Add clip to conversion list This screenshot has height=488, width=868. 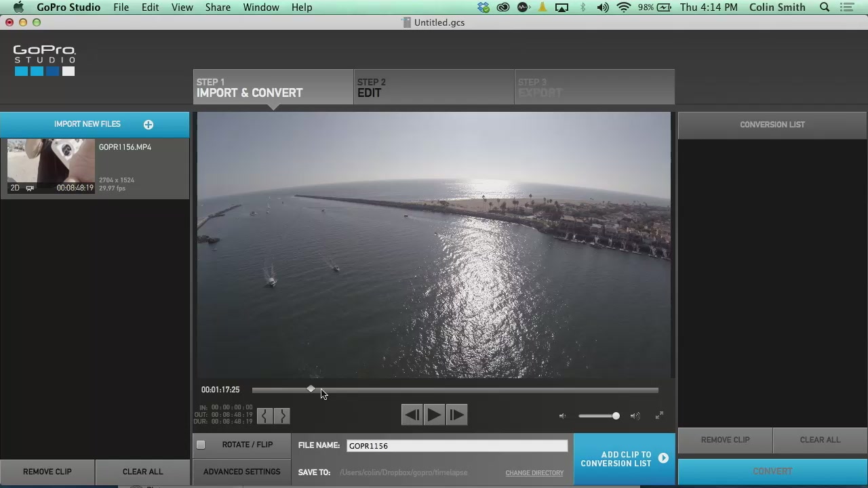tap(624, 460)
